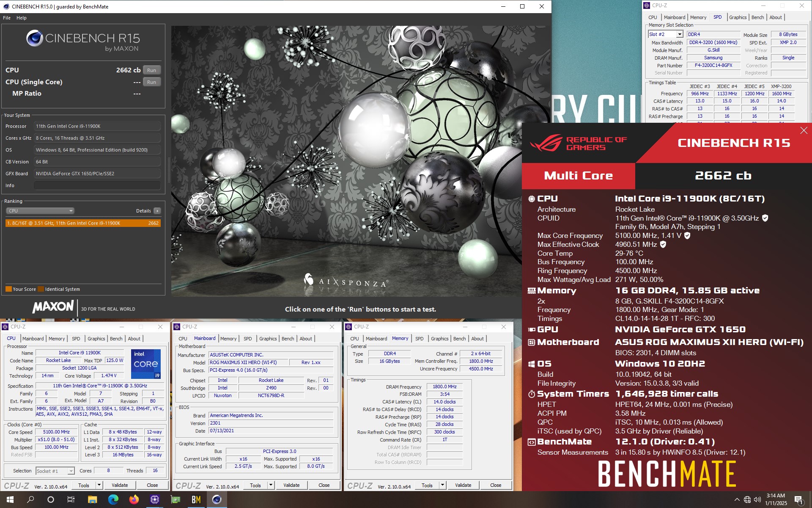The image size is (812, 508).
Task: Click CPU-Z SPD window title icon
Action: (646, 6)
